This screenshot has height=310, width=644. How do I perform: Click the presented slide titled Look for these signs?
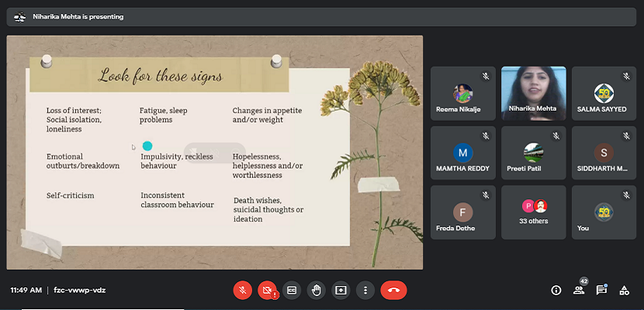tap(215, 152)
